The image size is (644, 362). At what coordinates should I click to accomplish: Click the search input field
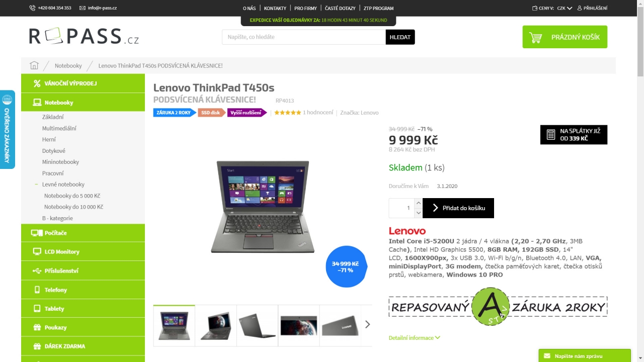(304, 37)
